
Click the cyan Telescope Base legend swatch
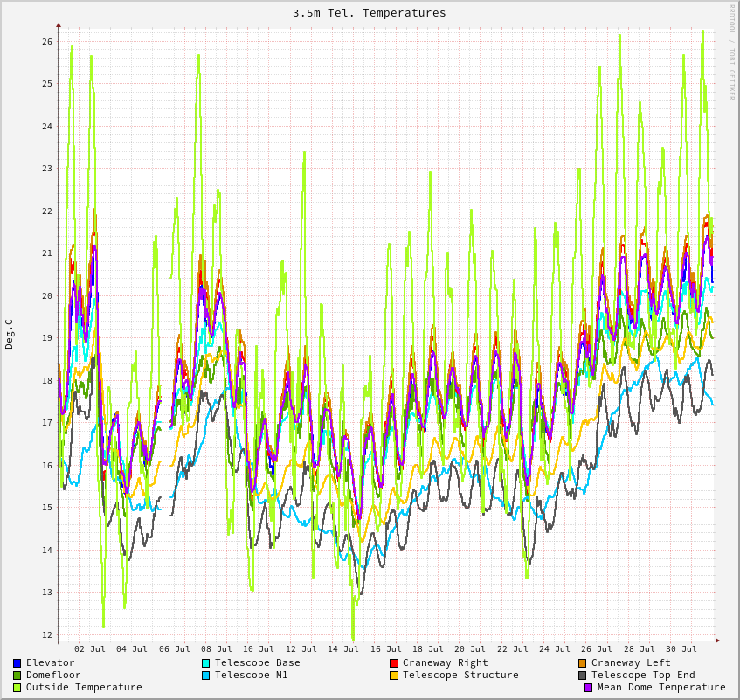point(206,663)
